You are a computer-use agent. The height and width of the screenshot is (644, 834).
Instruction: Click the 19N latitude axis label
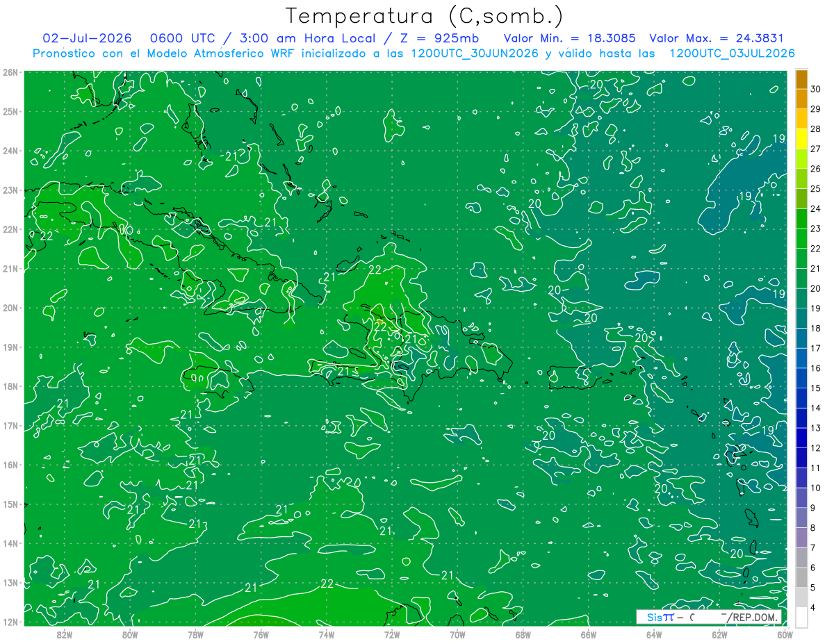click(10, 347)
